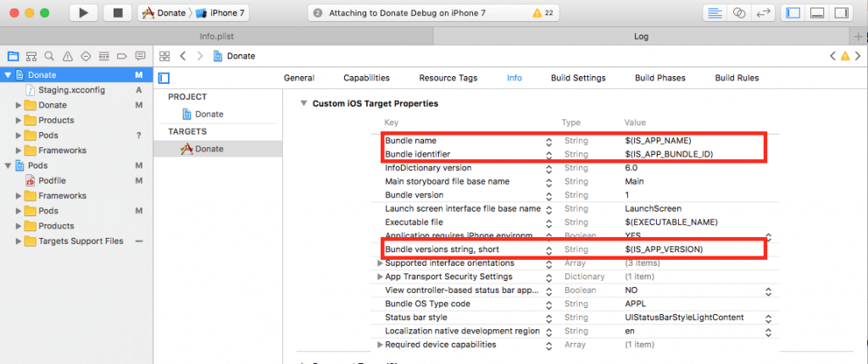Select the Standard editor button
Screen dimensions: 868x364
click(x=714, y=13)
